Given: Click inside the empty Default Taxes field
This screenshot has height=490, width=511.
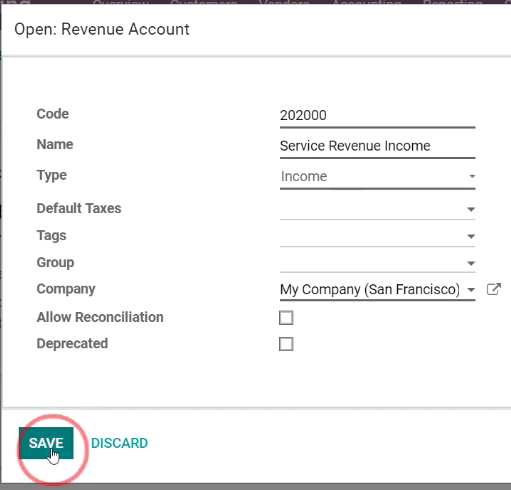Looking at the screenshot, I should pyautogui.click(x=373, y=209).
